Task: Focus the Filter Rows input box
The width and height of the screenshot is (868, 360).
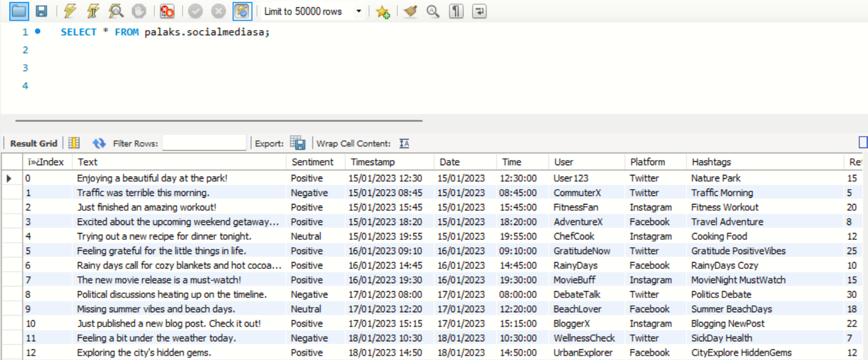Action: tap(204, 143)
